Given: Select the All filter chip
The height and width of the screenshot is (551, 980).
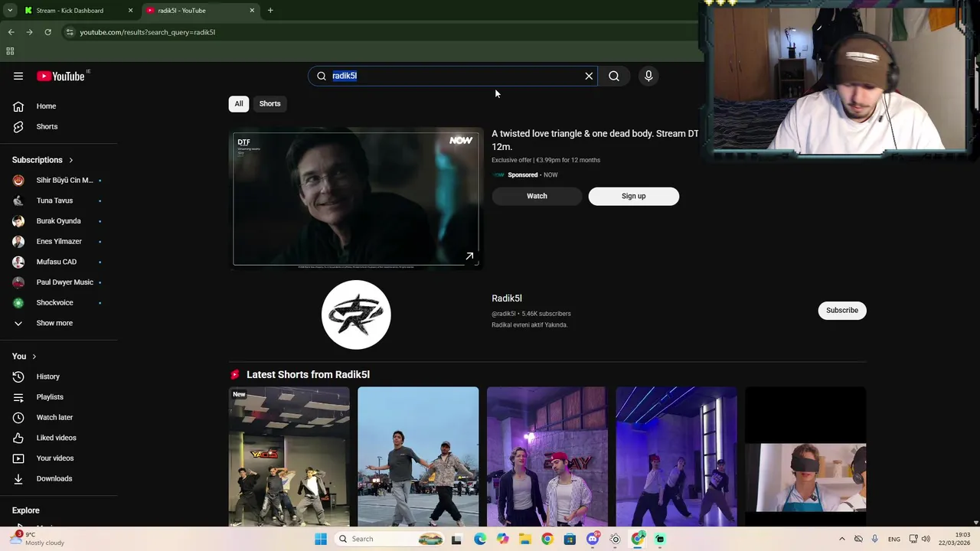Looking at the screenshot, I should click(239, 103).
